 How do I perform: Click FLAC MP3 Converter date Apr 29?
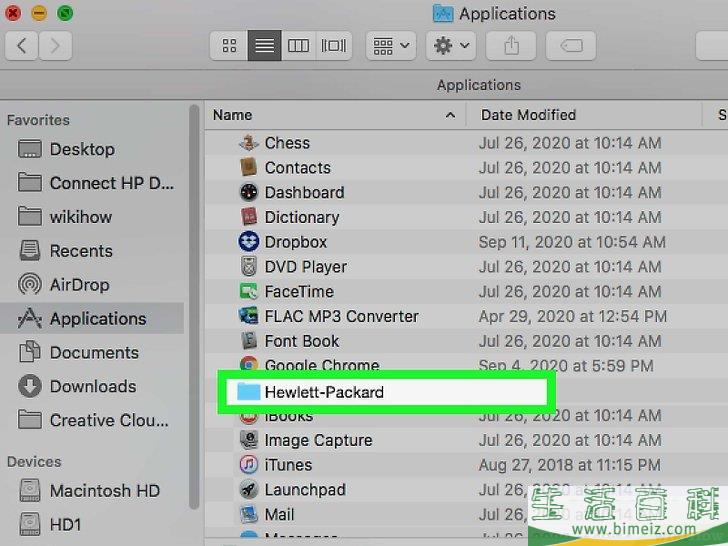572,316
